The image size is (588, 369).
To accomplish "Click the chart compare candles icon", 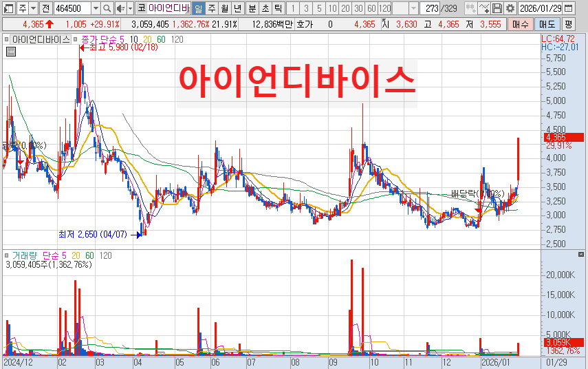I will [x=470, y=8].
